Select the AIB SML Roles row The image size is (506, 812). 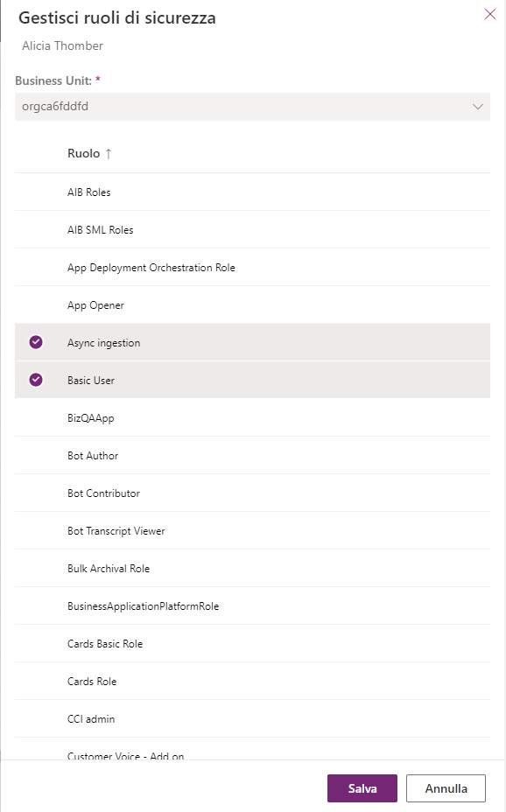pos(252,230)
